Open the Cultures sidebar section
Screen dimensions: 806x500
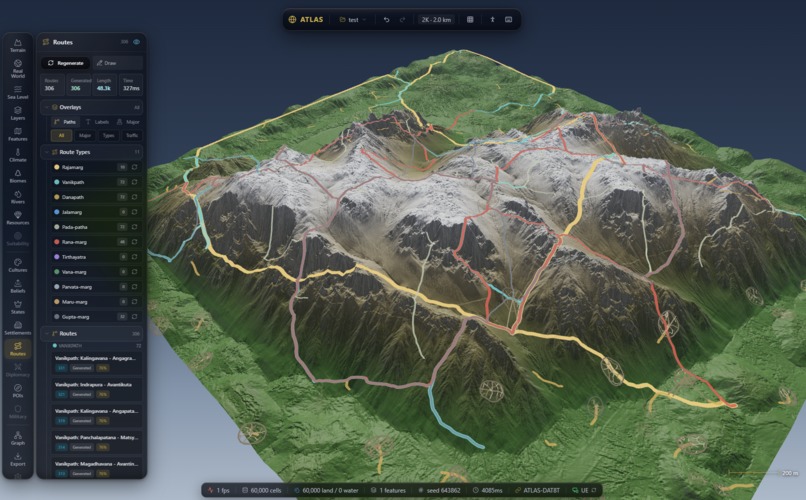click(17, 265)
